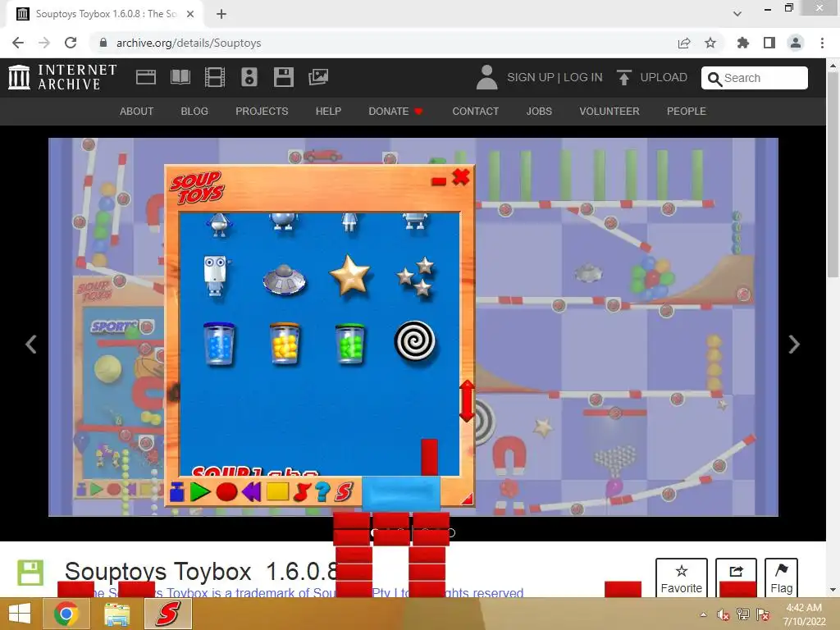Click the Share button beside Favorite

click(x=736, y=577)
